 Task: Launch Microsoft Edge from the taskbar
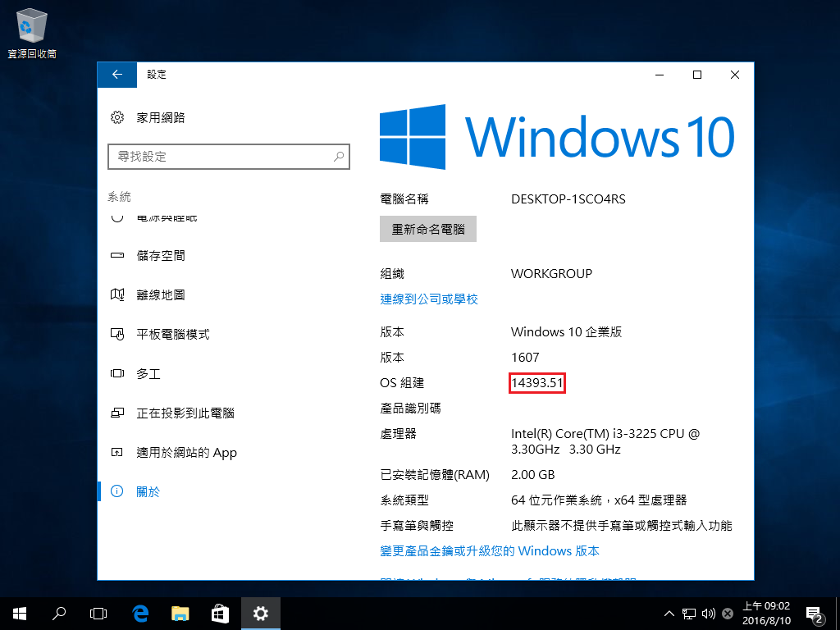(x=139, y=614)
